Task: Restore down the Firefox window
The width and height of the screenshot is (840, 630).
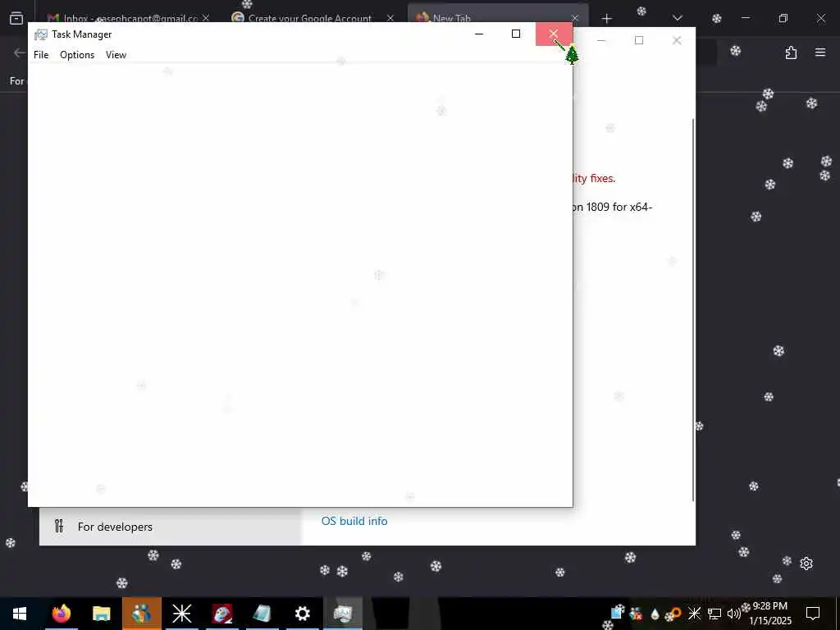Action: click(783, 18)
